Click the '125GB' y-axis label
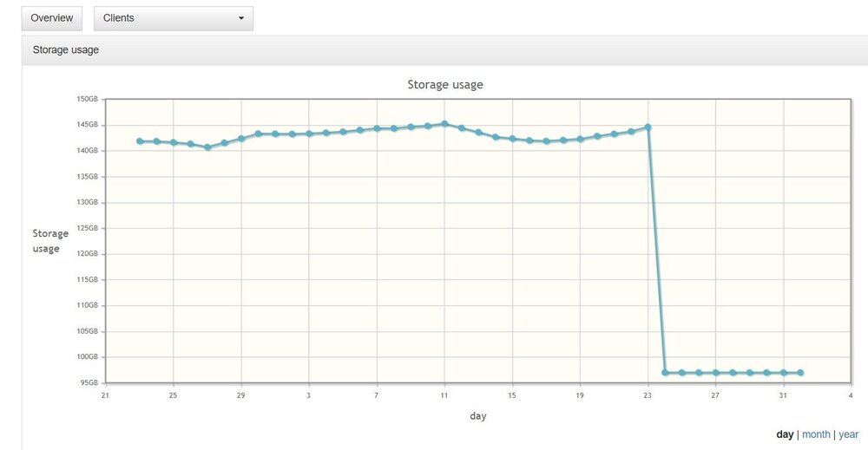Screen dimensions: 868x450 [87, 228]
